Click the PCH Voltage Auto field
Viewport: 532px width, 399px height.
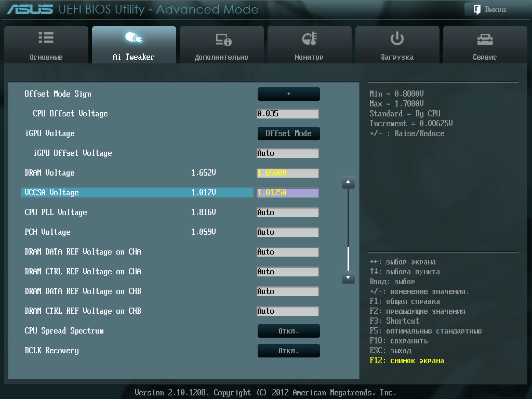pyautogui.click(x=288, y=232)
